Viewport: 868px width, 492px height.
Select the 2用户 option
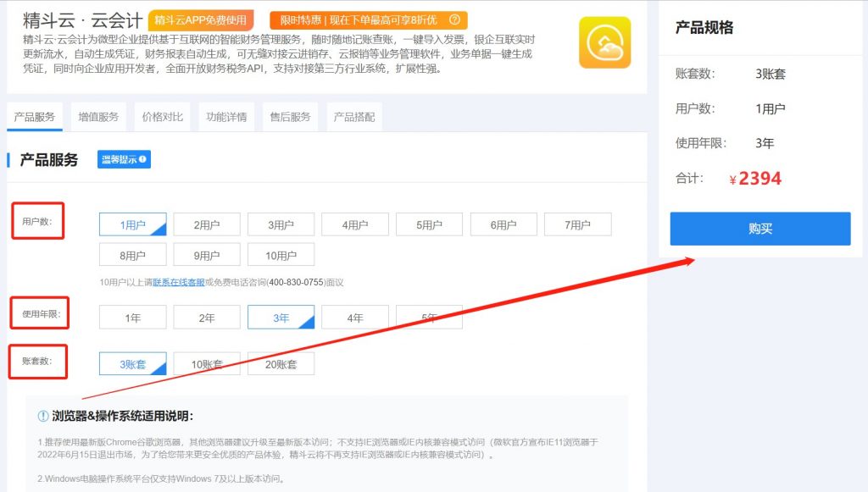point(207,224)
